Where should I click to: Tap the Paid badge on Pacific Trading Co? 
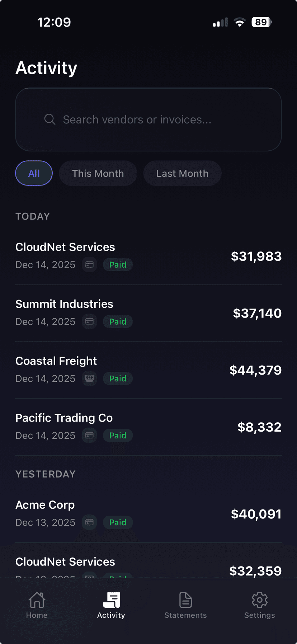tap(118, 436)
